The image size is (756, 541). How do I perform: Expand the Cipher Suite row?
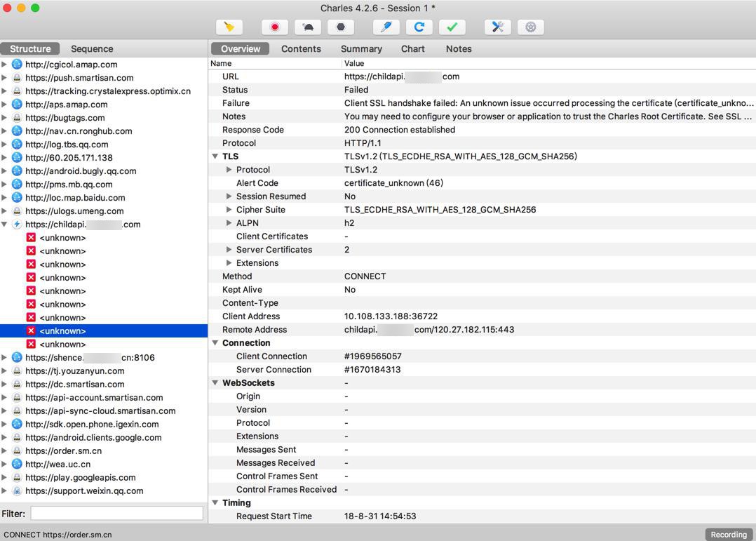coord(229,210)
